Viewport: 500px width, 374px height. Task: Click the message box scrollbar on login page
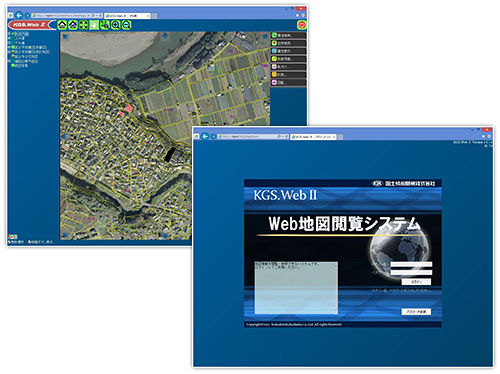(336, 288)
